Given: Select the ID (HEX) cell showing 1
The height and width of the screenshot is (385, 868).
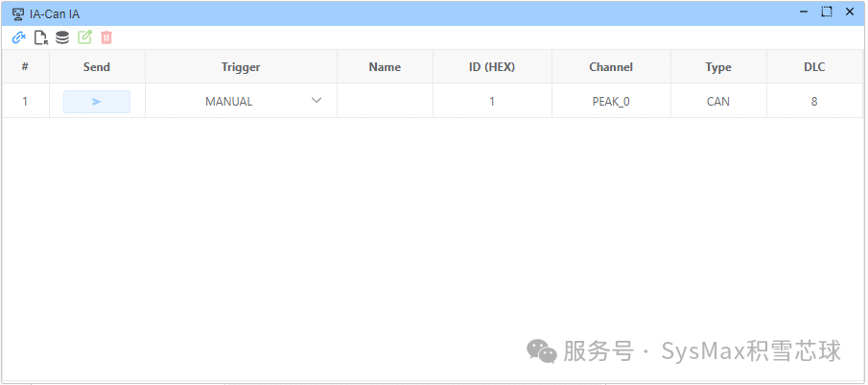Looking at the screenshot, I should (x=492, y=101).
